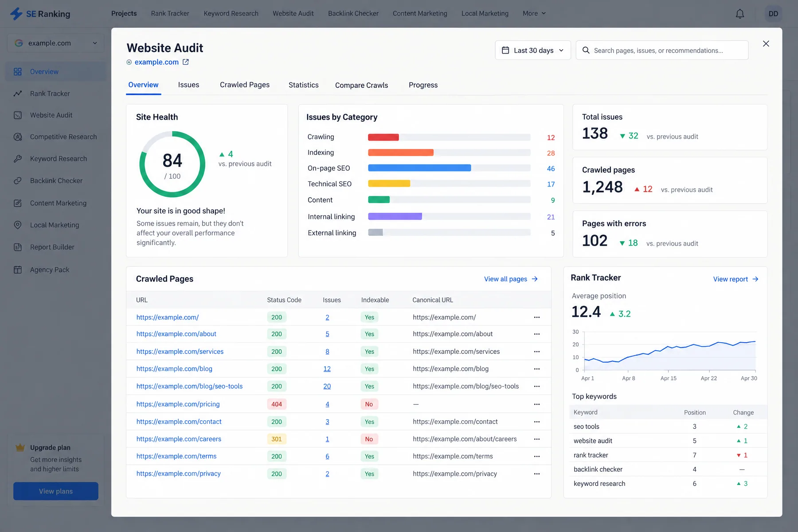Switch to the Compare Crawls tab
The height and width of the screenshot is (532, 798).
361,85
